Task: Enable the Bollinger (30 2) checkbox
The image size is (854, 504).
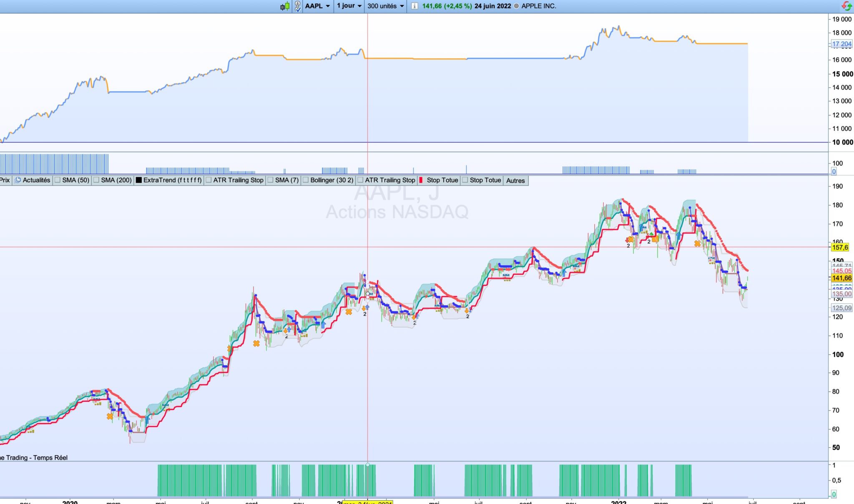Action: [306, 180]
